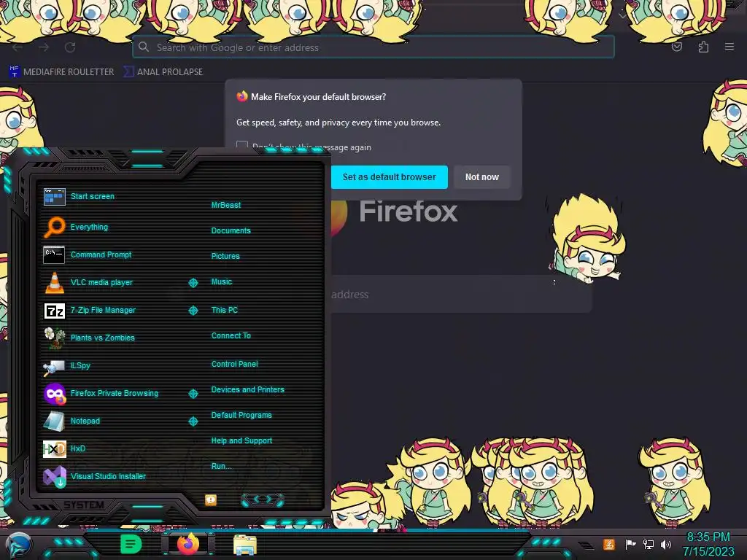Open volume speaker tray icon
Viewport: 747px width, 560px height.
pos(666,544)
